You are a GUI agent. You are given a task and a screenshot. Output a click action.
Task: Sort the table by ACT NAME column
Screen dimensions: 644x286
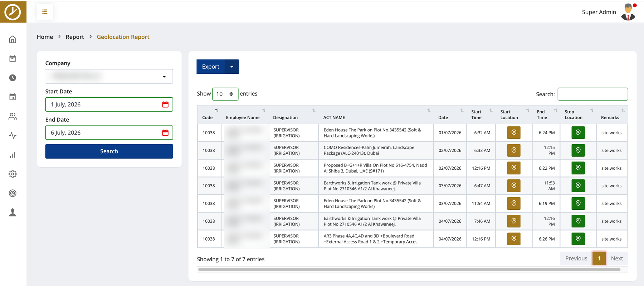click(x=376, y=114)
